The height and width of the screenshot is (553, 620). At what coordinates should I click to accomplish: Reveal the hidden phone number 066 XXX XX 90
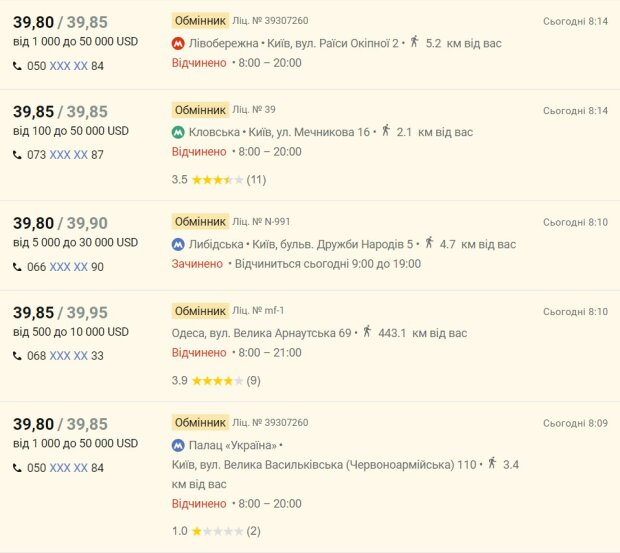pos(68,267)
